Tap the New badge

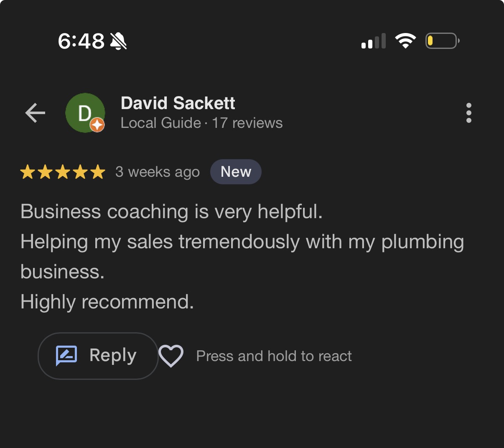[236, 172]
